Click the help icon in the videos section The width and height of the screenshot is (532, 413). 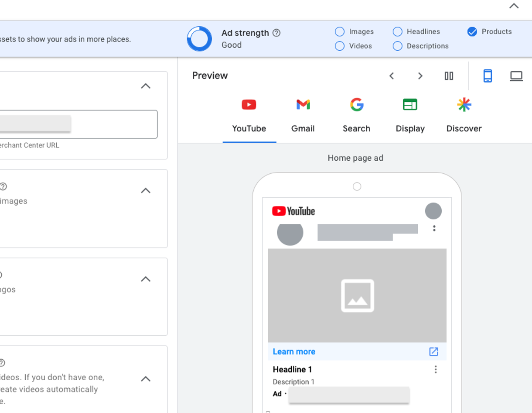(2, 363)
